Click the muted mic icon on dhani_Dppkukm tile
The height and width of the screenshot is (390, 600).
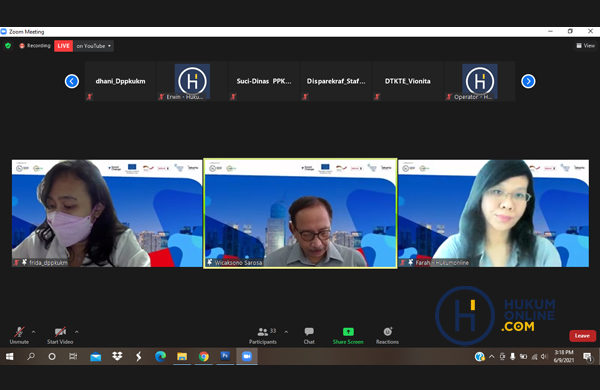pos(89,97)
